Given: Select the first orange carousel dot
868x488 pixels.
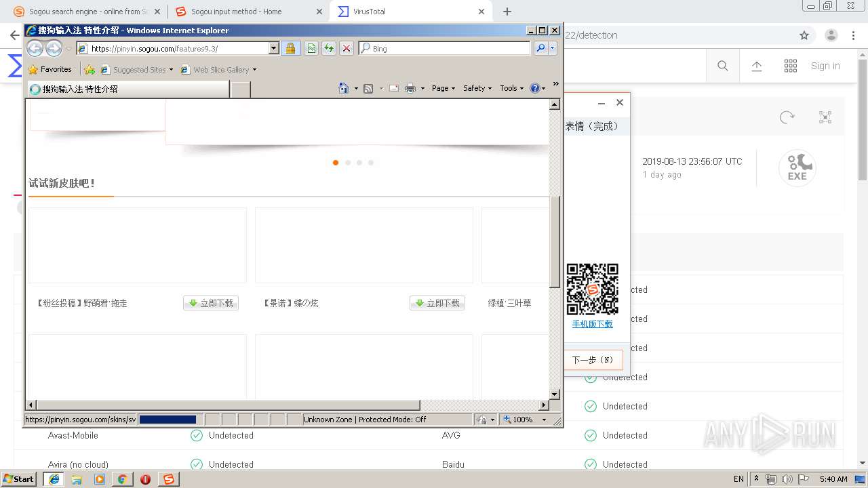Looking at the screenshot, I should click(x=336, y=163).
